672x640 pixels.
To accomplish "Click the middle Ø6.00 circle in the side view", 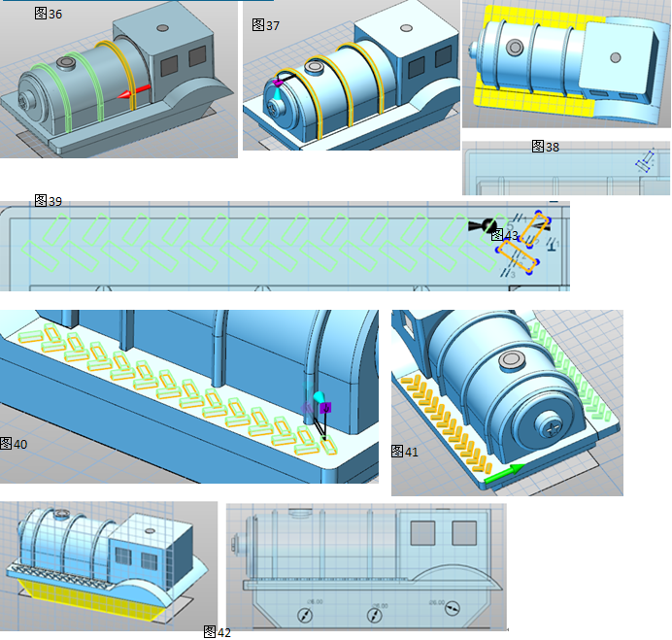I will pos(375,616).
